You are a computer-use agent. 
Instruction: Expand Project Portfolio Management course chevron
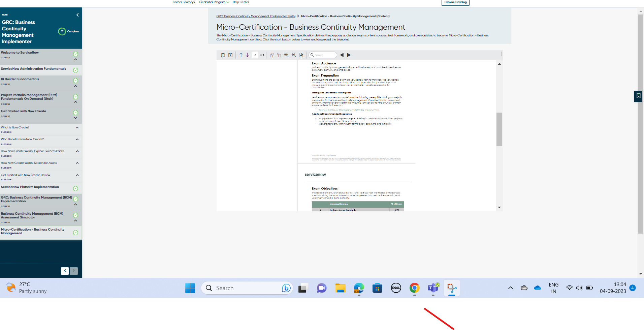(x=75, y=102)
